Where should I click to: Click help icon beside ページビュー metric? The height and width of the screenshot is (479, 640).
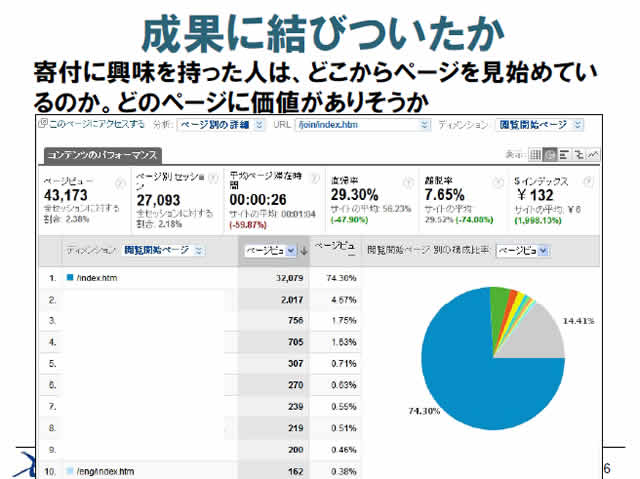120,182
